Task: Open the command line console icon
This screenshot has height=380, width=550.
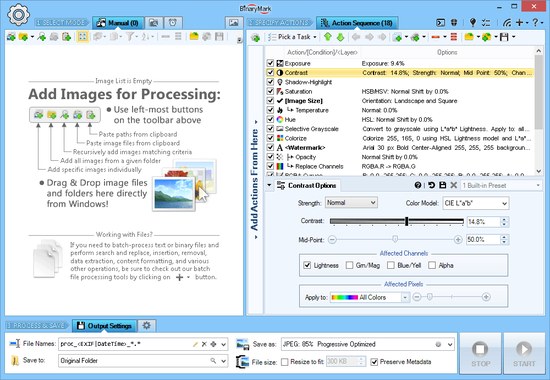Action: click(441, 23)
